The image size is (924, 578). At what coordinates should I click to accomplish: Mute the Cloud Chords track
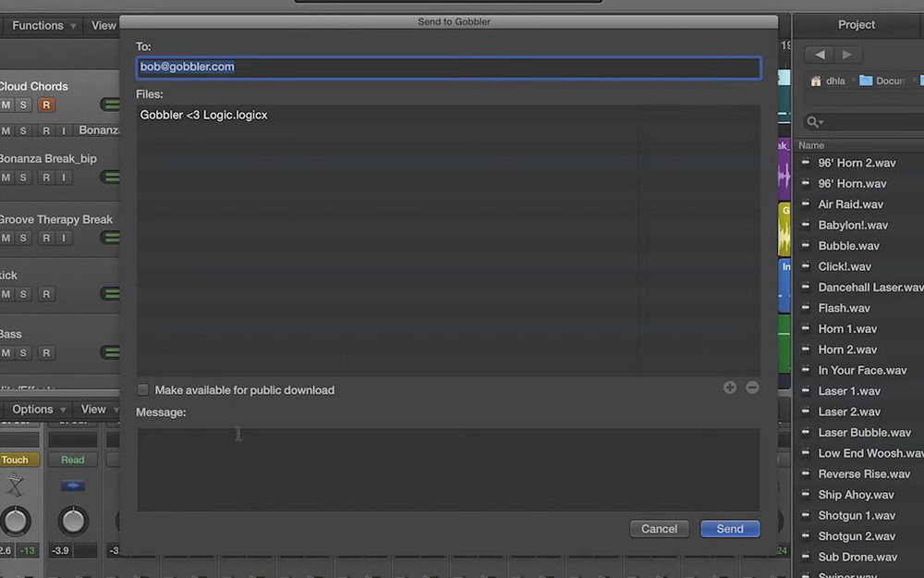click(6, 105)
